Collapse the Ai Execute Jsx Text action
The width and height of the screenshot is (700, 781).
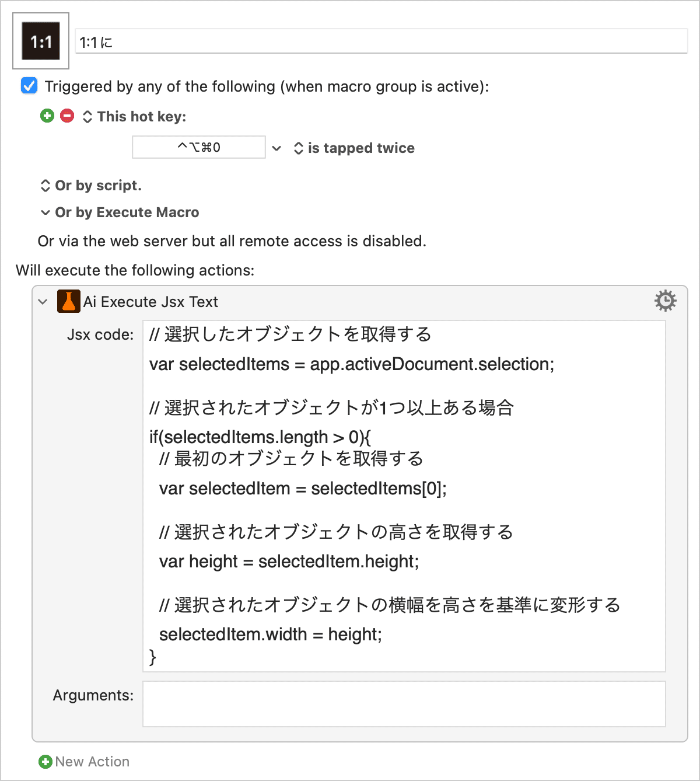43,302
